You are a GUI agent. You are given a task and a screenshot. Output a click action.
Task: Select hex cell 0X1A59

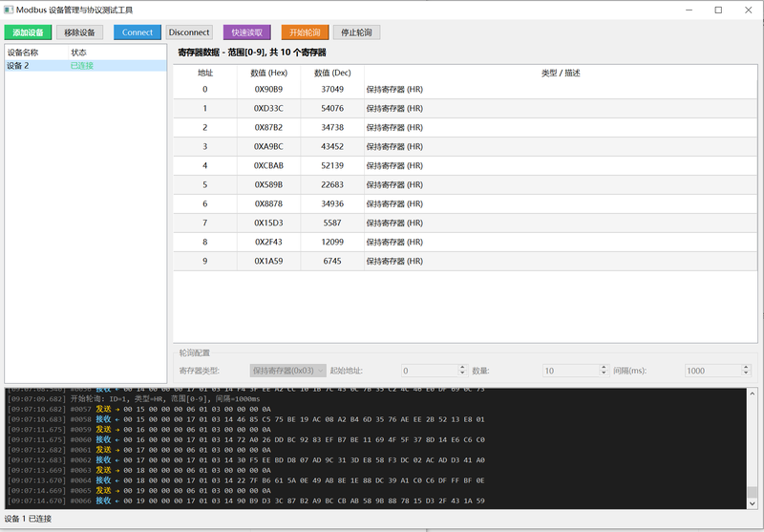pyautogui.click(x=268, y=261)
